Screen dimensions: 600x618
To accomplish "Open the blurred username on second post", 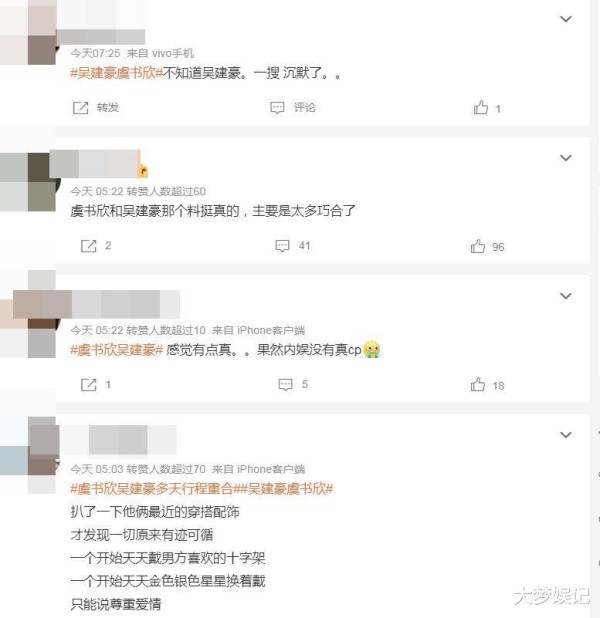I will [x=95, y=163].
